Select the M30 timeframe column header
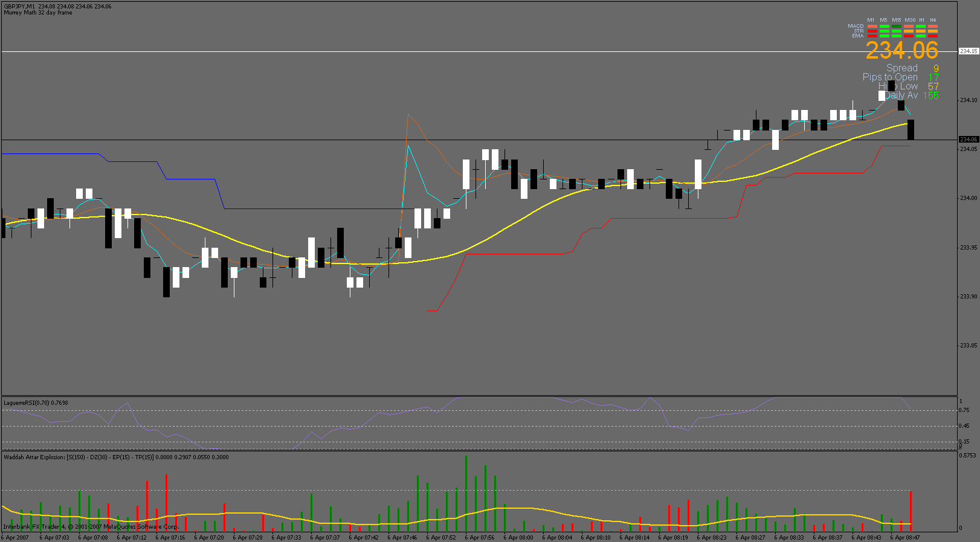980x542 pixels. (x=910, y=20)
